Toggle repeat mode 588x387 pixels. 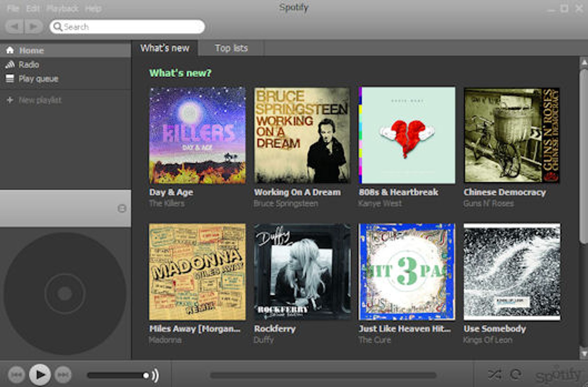click(516, 374)
